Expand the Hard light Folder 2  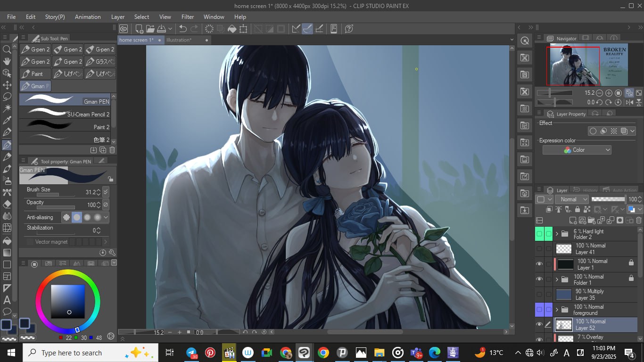pos(557,234)
